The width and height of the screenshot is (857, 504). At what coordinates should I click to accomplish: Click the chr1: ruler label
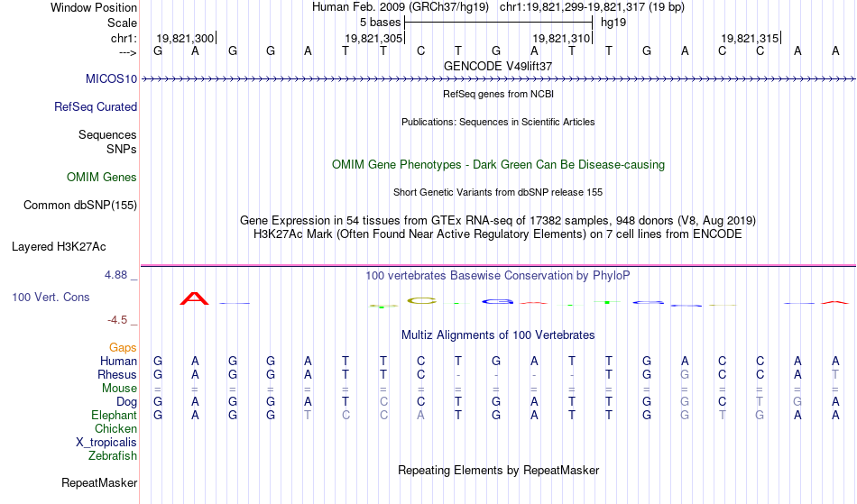(124, 38)
